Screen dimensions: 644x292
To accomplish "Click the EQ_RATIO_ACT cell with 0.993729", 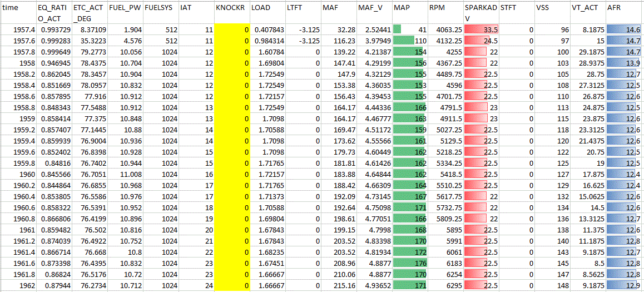I will (x=53, y=30).
